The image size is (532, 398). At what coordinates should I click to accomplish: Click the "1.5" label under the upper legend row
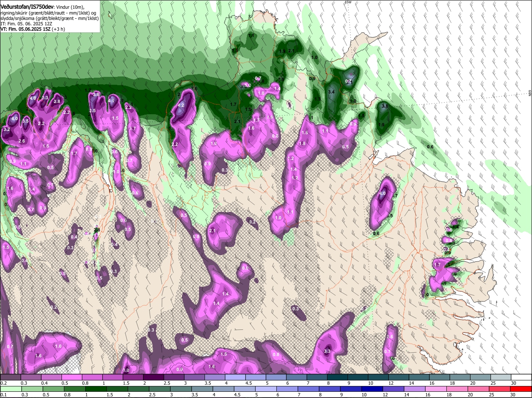[x=126, y=383]
